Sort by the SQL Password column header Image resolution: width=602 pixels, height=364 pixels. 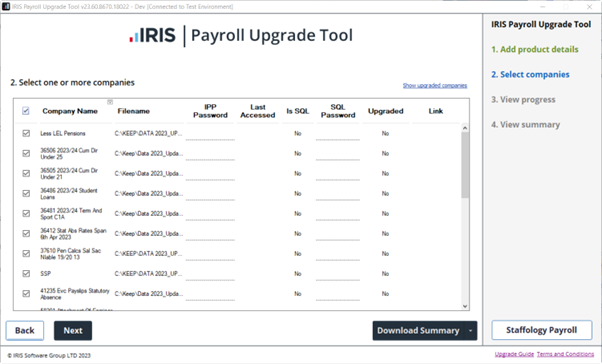[338, 111]
